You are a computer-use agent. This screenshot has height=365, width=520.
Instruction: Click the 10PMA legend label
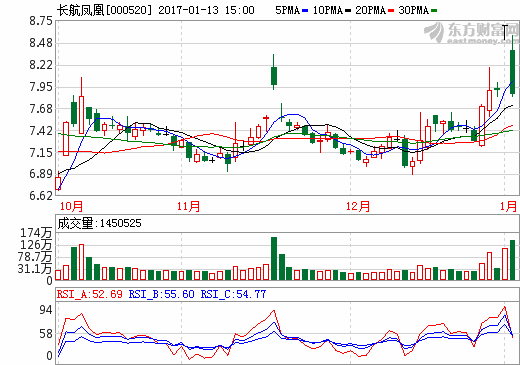(328, 10)
